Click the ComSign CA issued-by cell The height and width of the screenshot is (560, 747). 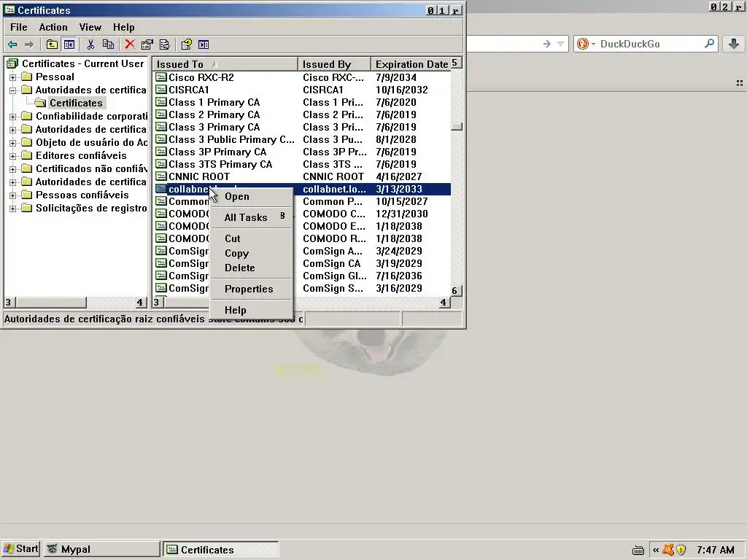(332, 263)
